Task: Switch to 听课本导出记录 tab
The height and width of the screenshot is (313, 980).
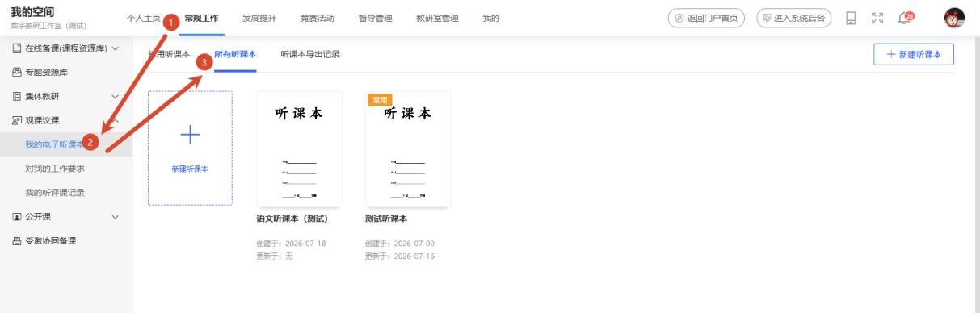Action: point(310,54)
